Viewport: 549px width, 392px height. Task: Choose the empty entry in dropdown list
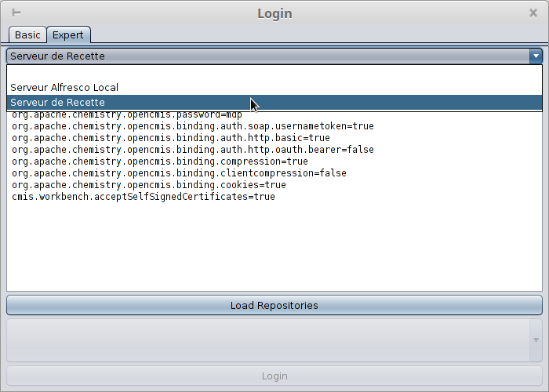(x=274, y=72)
